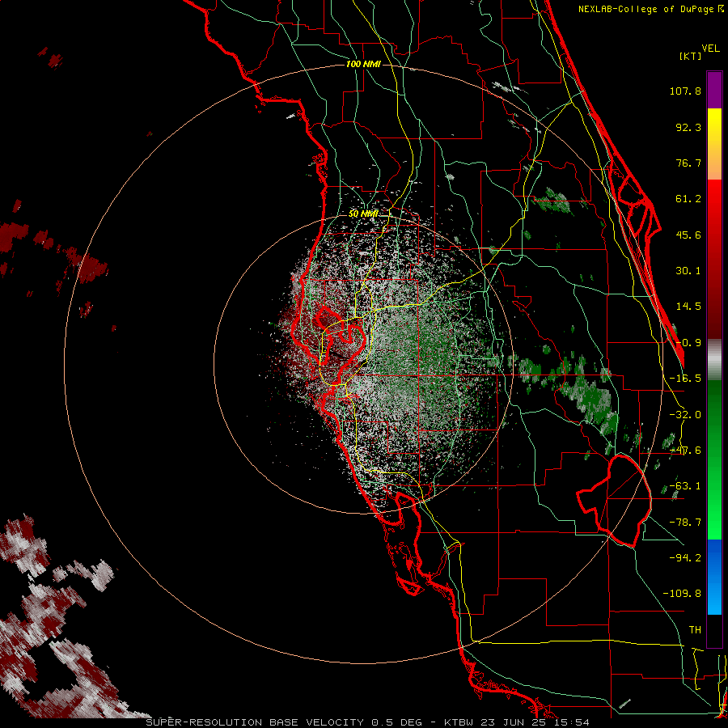This screenshot has width=728, height=728.
Task: Click the -109.8 value on velocity scale
Action: pos(682,594)
